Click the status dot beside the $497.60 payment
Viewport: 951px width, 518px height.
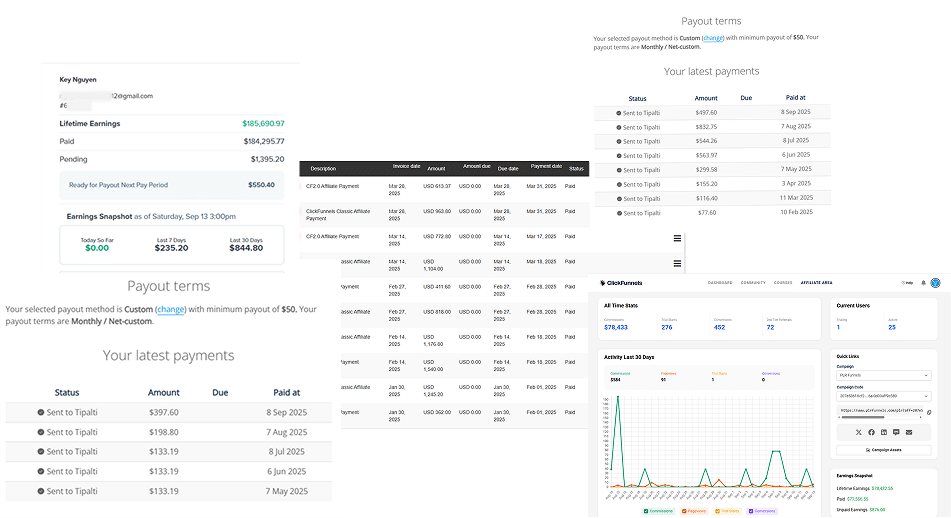[619, 113]
